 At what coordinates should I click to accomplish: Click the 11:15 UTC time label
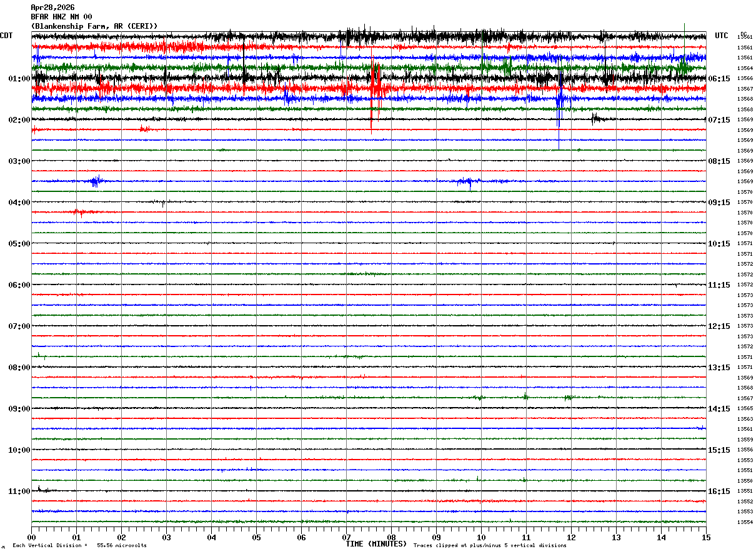[x=719, y=285]
